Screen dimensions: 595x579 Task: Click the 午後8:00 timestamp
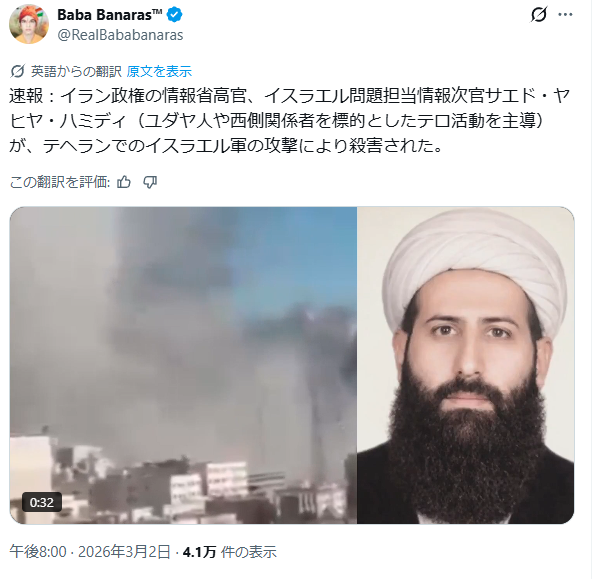tap(38, 552)
